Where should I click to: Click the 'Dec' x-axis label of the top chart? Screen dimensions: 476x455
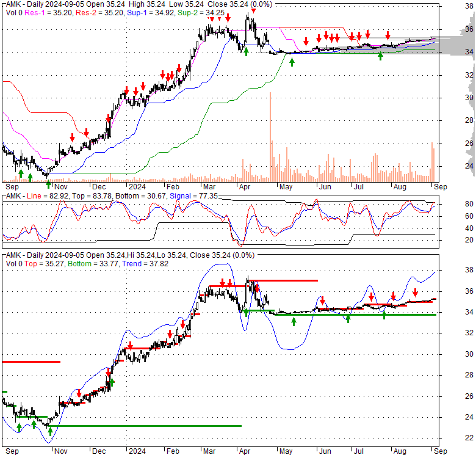pyautogui.click(x=99, y=187)
